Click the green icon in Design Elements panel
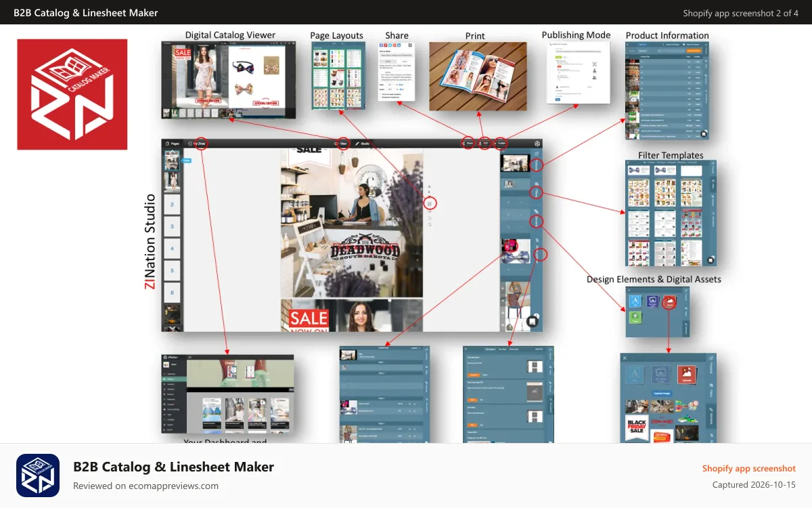Image resolution: width=812 pixels, height=508 pixels. tap(635, 317)
